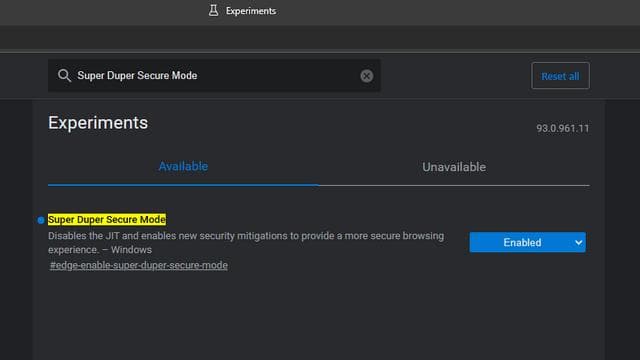Click the version number 93.0.961.11
The width and height of the screenshot is (640, 360).
coord(562,129)
